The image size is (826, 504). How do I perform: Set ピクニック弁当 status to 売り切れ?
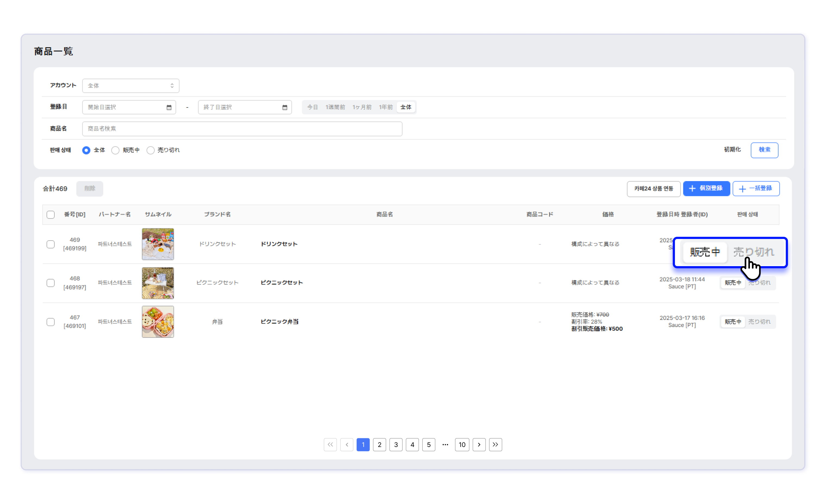759,322
